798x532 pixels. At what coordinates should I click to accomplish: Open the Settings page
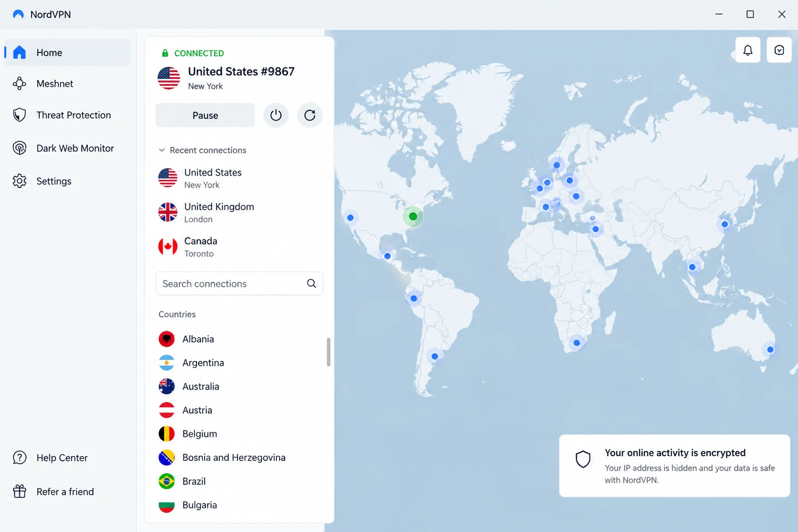click(x=68, y=181)
